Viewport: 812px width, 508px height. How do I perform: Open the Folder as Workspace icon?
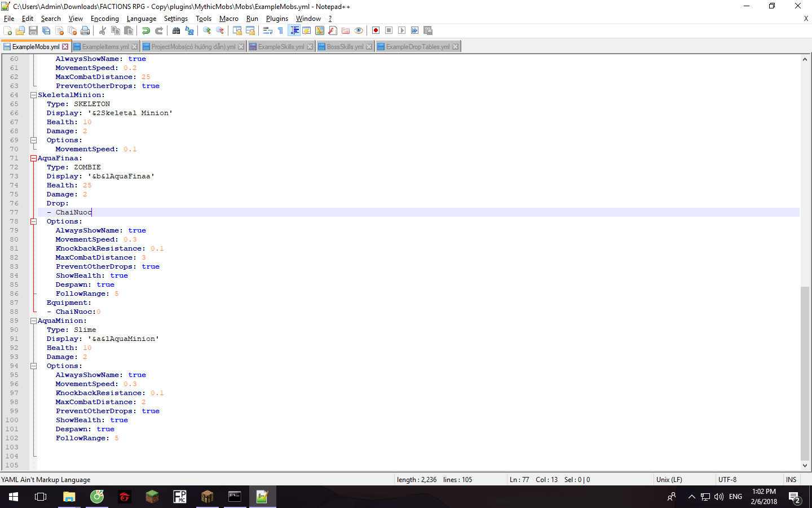(346, 30)
